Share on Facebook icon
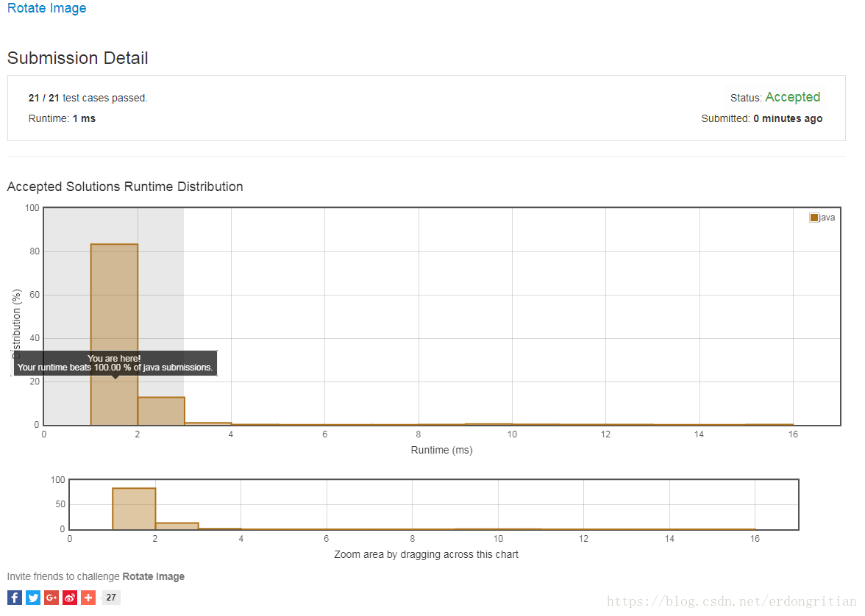 coord(15,597)
